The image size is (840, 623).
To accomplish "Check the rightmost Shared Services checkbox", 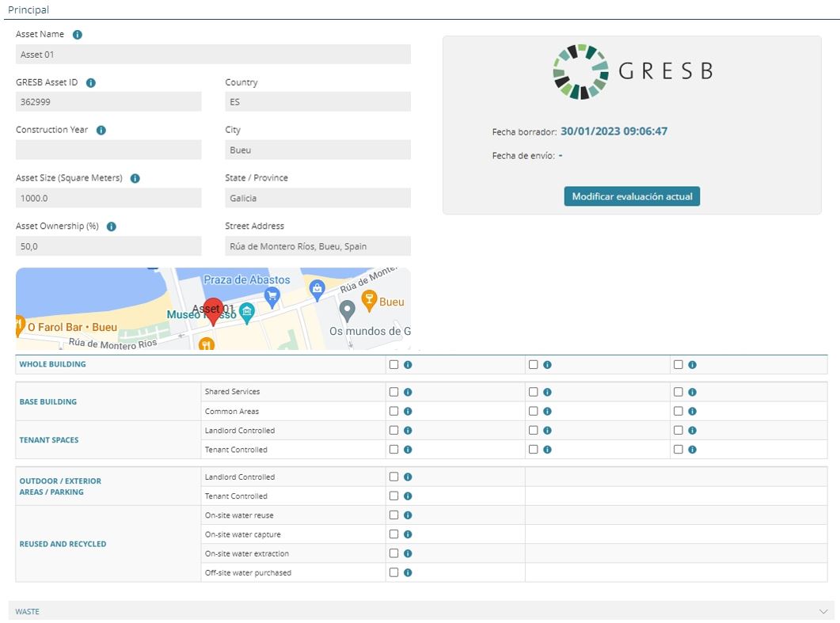I will pos(678,392).
